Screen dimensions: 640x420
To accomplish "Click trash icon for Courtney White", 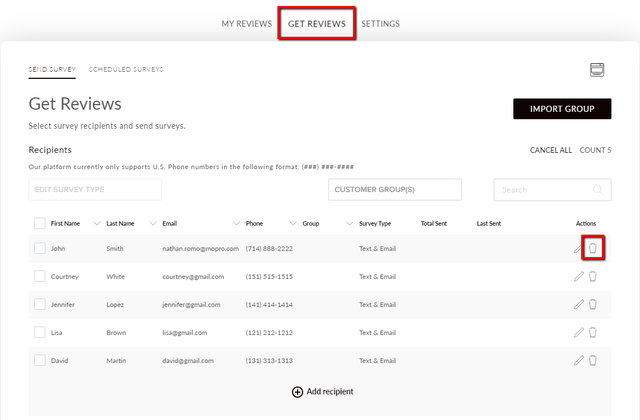I will pos(593,276).
